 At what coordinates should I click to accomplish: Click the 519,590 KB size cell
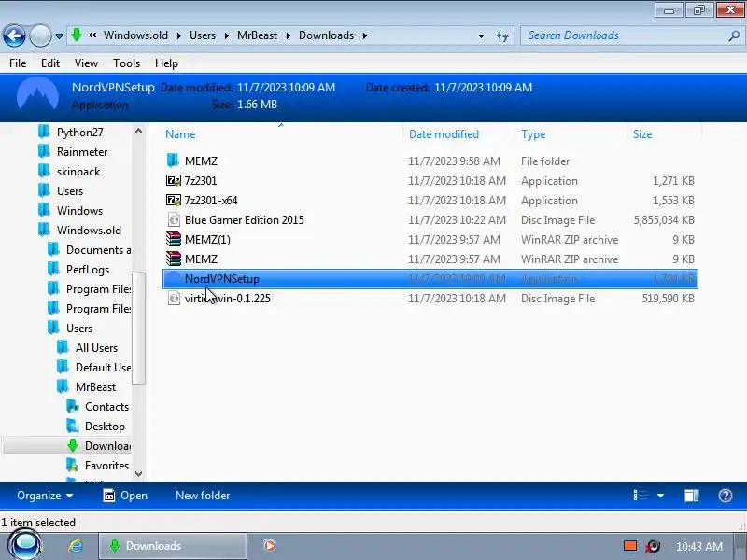click(668, 299)
